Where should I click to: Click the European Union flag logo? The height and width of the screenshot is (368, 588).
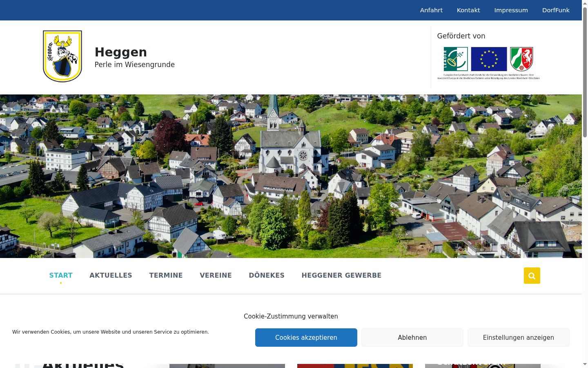pos(489,59)
